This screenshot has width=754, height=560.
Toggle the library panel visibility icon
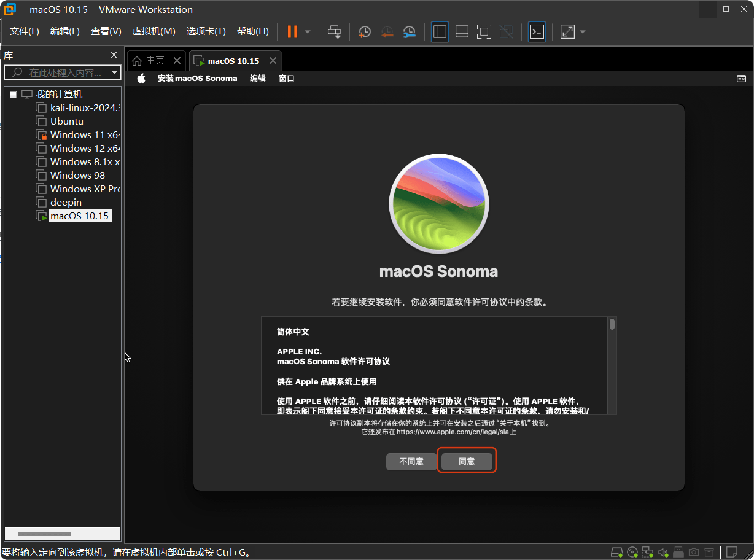pyautogui.click(x=440, y=31)
